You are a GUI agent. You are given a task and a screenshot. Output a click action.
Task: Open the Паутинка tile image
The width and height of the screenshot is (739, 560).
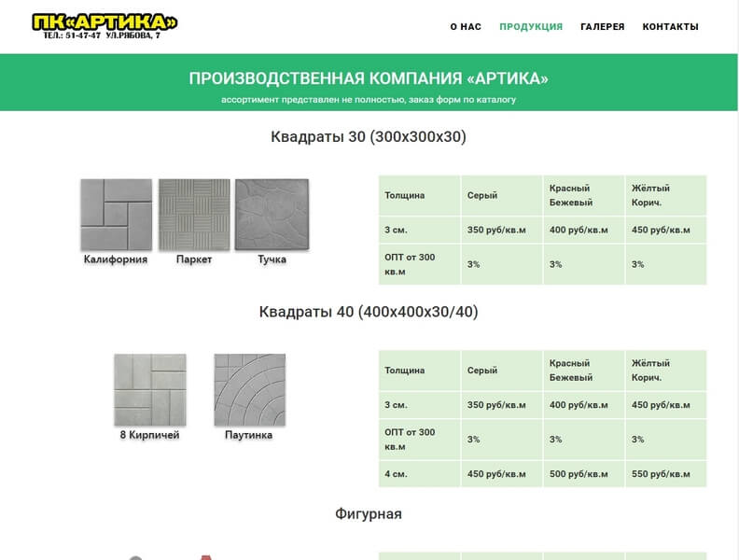tap(249, 389)
